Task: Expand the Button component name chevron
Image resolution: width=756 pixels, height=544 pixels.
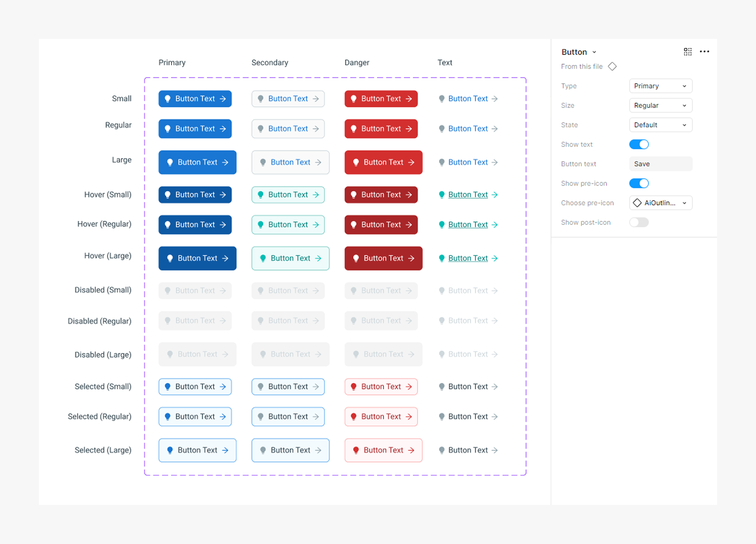Action: pyautogui.click(x=594, y=52)
